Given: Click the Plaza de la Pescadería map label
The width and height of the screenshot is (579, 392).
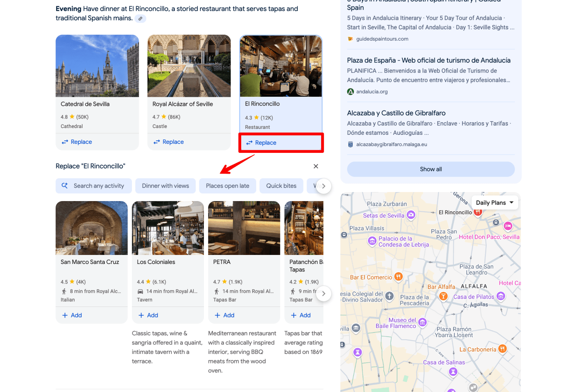Looking at the screenshot, I should (x=414, y=300).
